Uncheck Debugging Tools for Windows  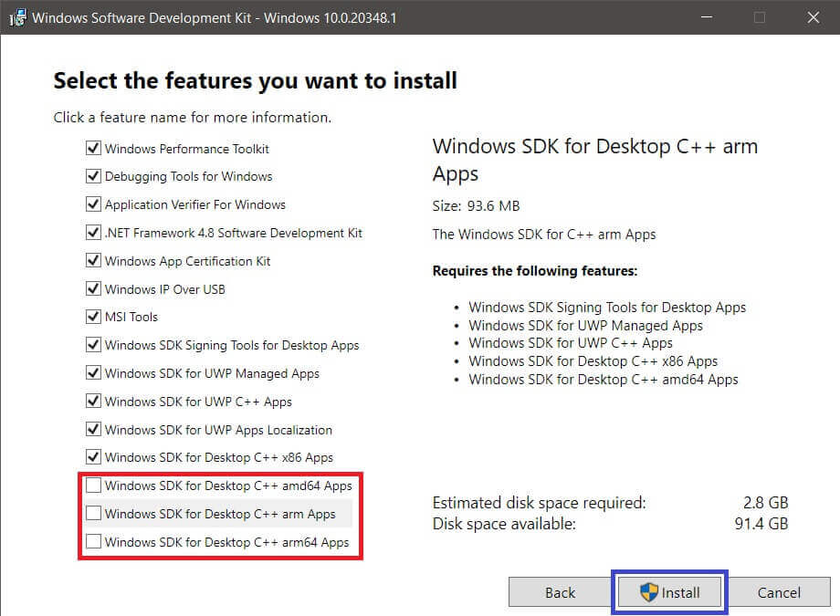(93, 176)
